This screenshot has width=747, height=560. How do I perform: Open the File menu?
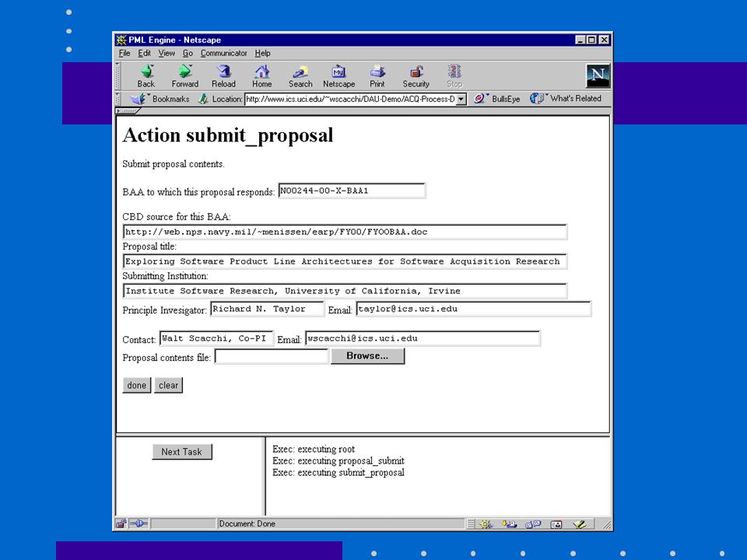click(x=124, y=54)
